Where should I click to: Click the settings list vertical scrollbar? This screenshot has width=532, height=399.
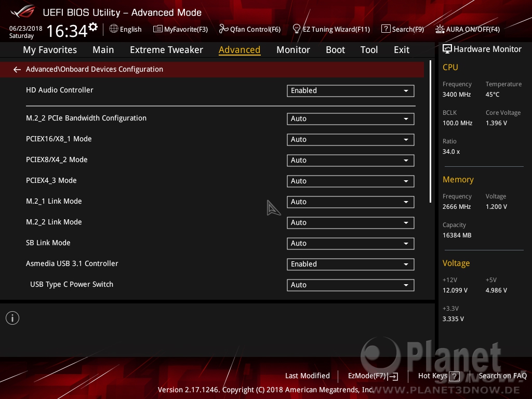pos(431,131)
